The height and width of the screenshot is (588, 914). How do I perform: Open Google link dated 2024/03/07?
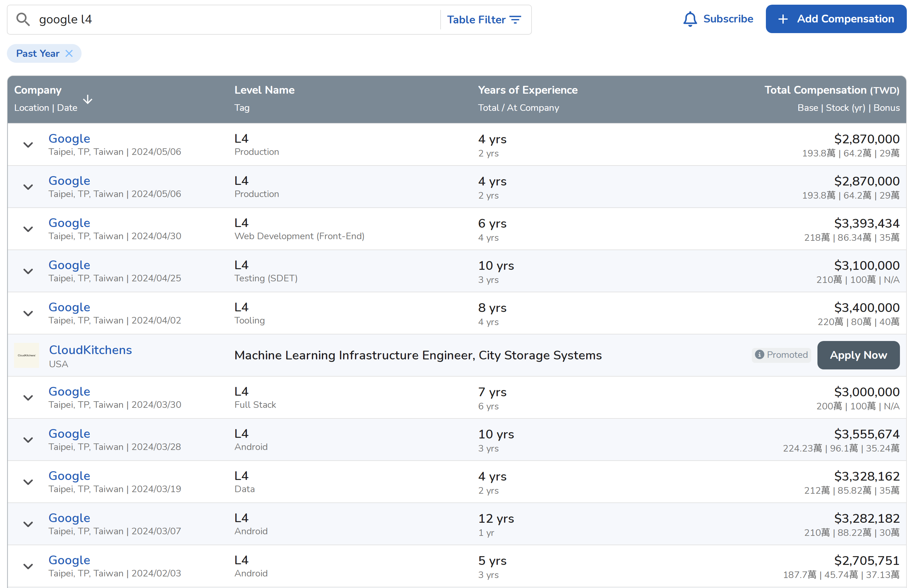tap(69, 518)
